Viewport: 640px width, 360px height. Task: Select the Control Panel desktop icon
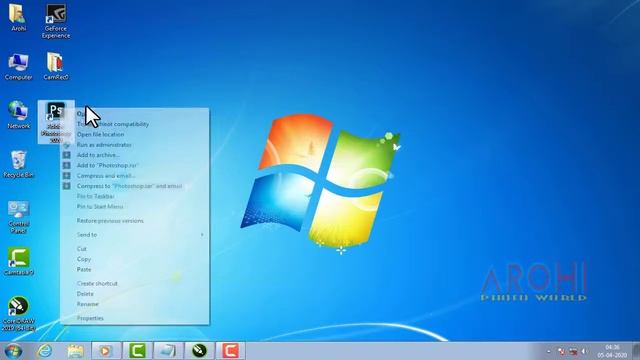[x=18, y=216]
